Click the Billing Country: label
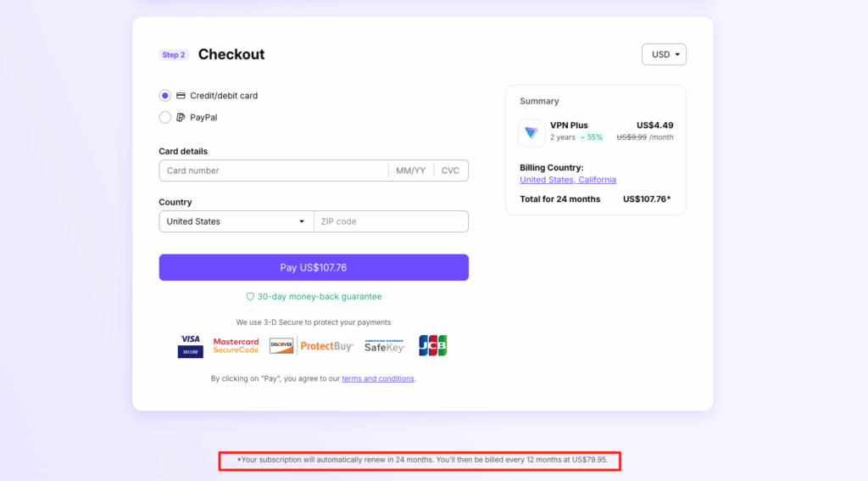868x481 pixels. pos(551,167)
